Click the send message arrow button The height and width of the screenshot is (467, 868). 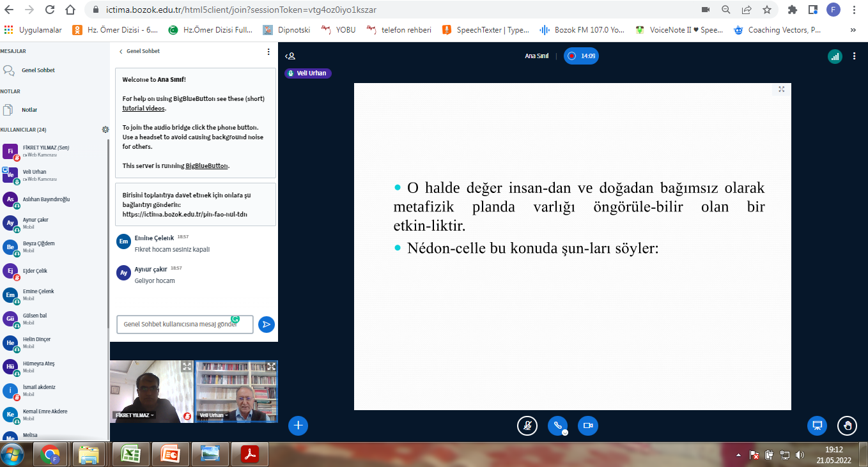click(x=266, y=325)
